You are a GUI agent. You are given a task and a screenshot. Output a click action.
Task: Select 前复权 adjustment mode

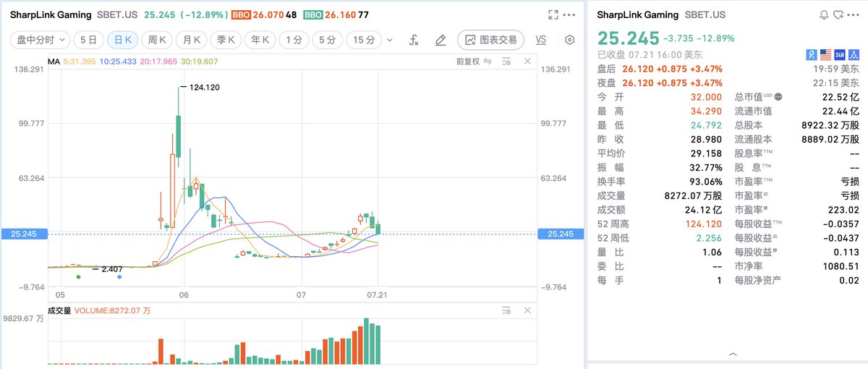click(x=467, y=62)
